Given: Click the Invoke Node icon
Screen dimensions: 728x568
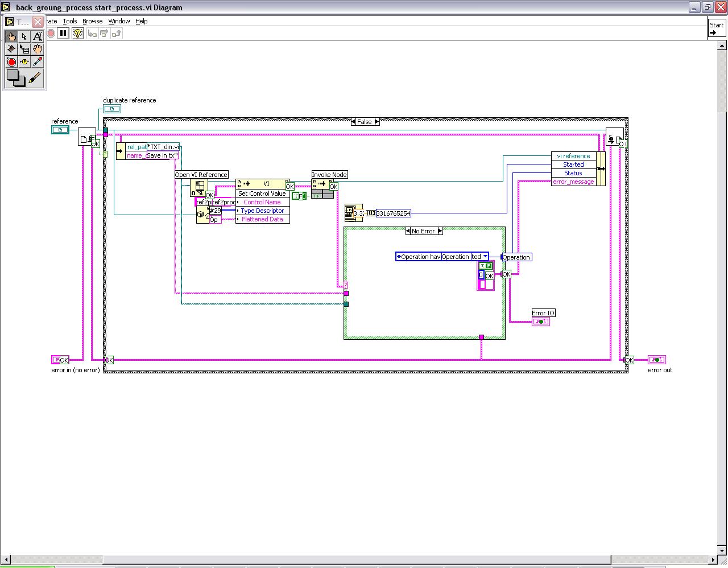Looking at the screenshot, I should tap(322, 188).
